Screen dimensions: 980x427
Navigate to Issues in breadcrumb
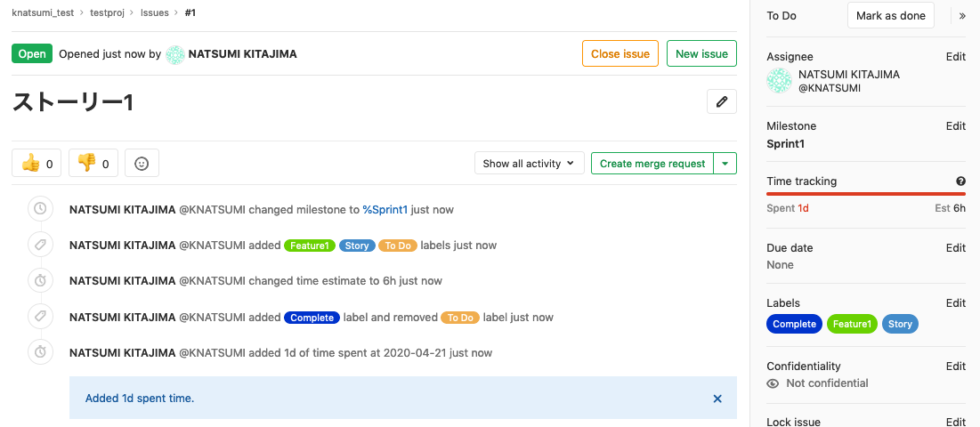(155, 13)
